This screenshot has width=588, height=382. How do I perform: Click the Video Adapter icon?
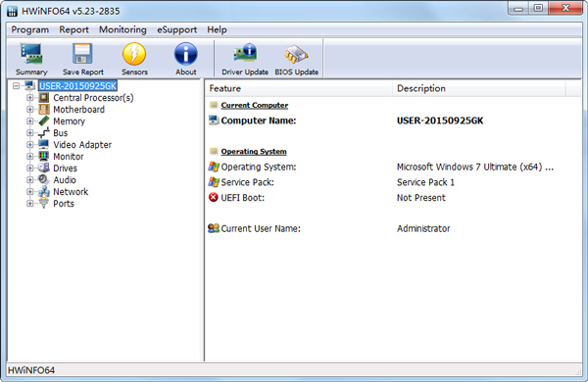coord(44,144)
